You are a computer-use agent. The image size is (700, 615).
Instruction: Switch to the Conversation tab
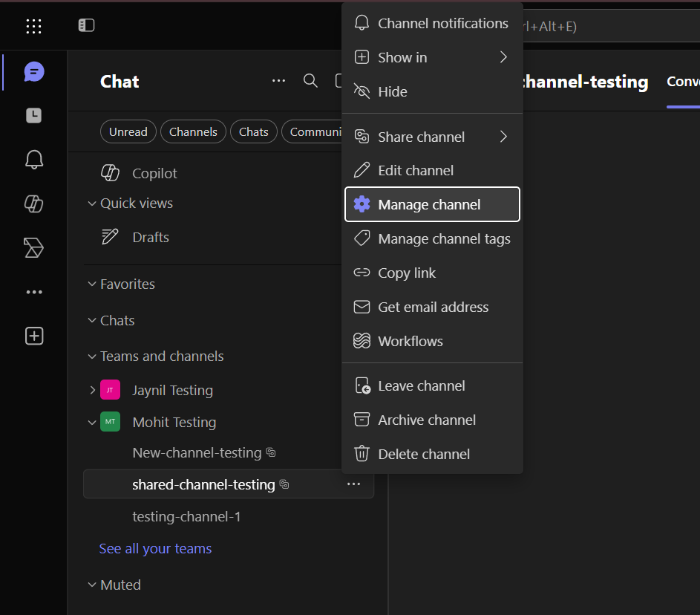(x=683, y=82)
